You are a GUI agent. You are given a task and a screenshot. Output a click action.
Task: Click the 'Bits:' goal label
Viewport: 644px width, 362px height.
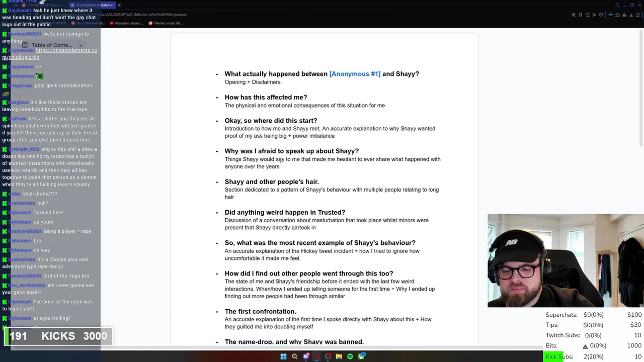550,346
